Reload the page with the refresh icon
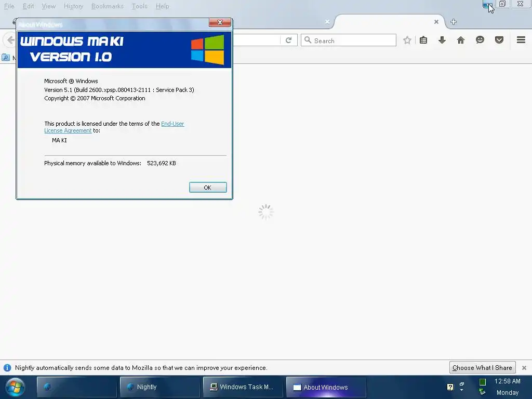This screenshot has width=532, height=399. click(288, 41)
